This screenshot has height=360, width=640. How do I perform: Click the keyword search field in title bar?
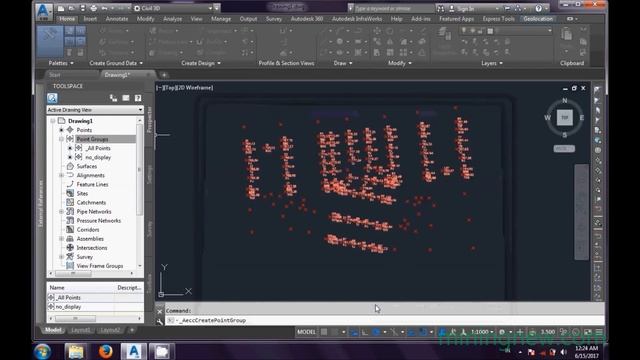(x=392, y=8)
